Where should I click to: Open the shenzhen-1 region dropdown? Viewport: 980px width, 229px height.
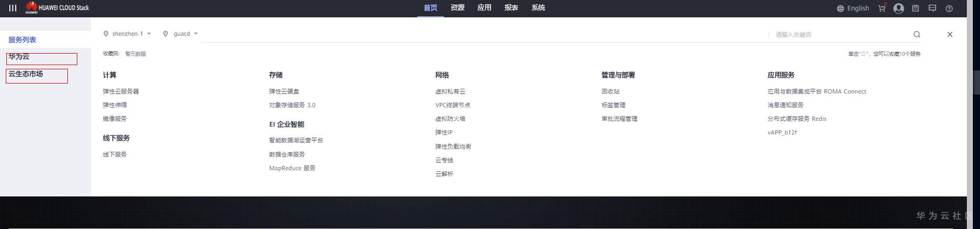127,34
